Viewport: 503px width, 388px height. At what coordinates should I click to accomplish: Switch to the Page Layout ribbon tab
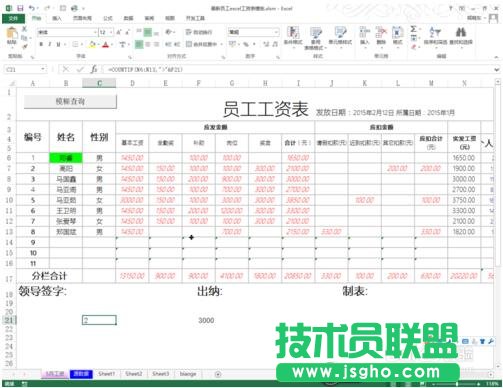point(82,18)
